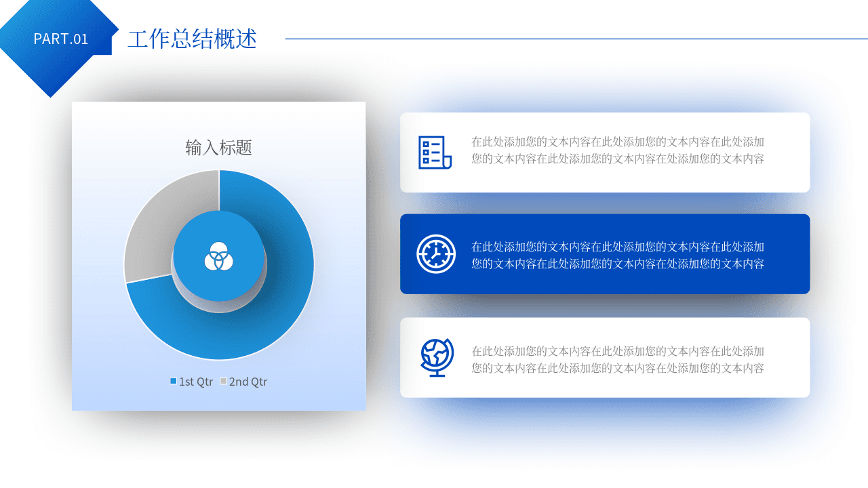868x488 pixels.
Task: Click the gray legend swatch beside 2nd Qtr
Action: 224,382
